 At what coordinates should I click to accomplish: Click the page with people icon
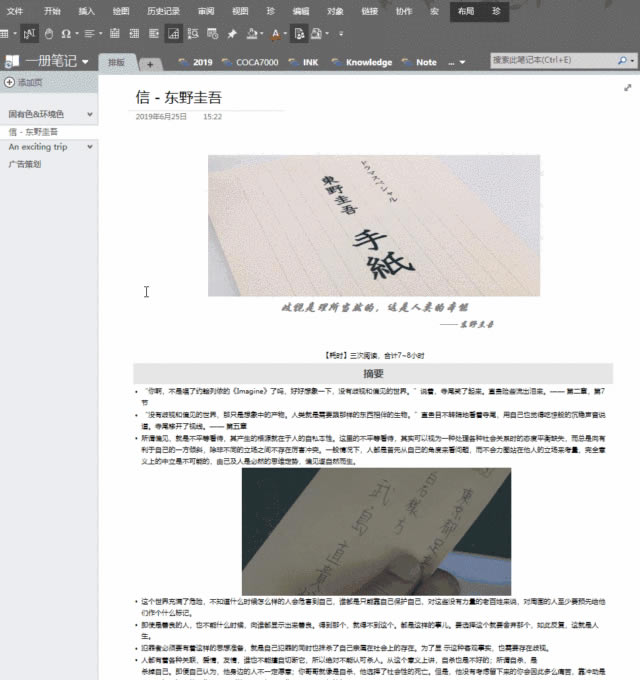tap(299, 33)
